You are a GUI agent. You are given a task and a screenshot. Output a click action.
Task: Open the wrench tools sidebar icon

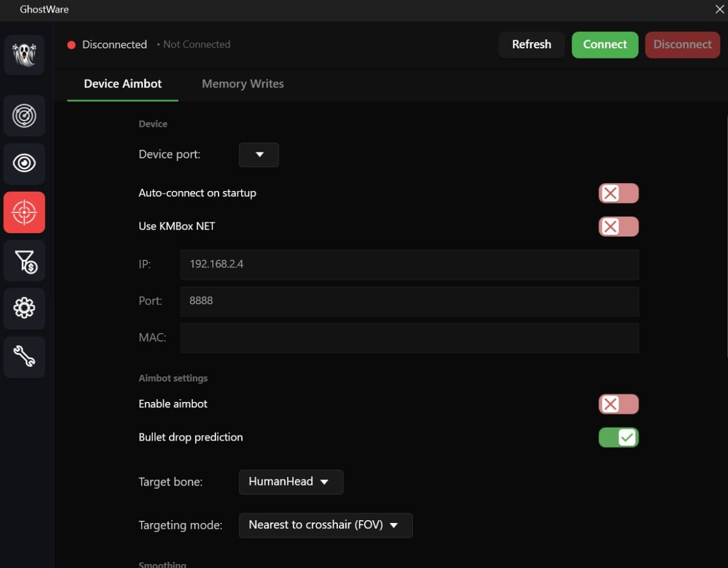point(24,357)
